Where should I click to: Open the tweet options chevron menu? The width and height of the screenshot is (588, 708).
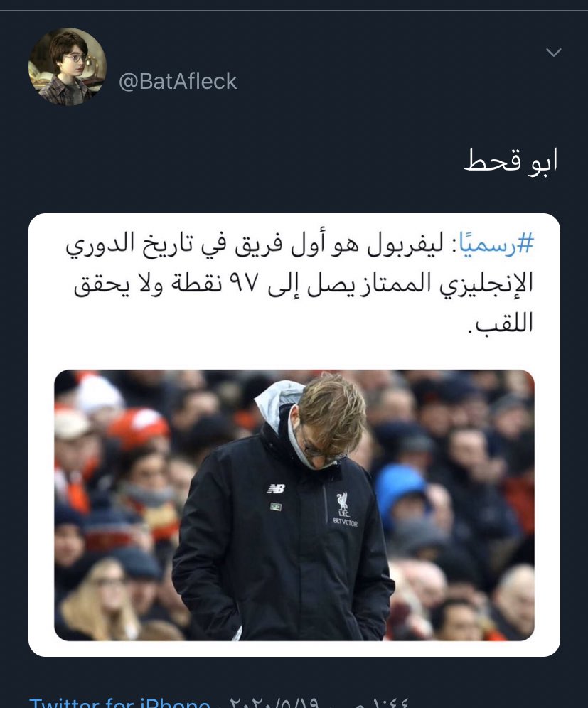tap(554, 53)
